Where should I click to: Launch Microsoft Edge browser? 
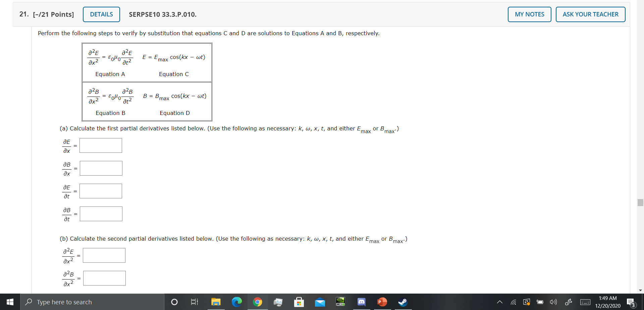click(x=237, y=302)
